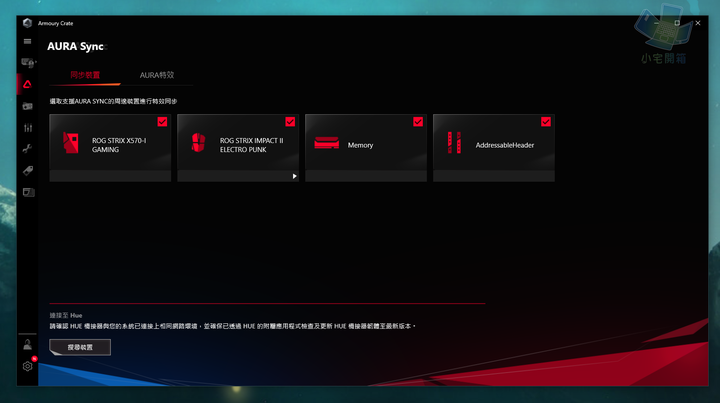
Task: Open the user profile sidebar icon
Action: 28,344
